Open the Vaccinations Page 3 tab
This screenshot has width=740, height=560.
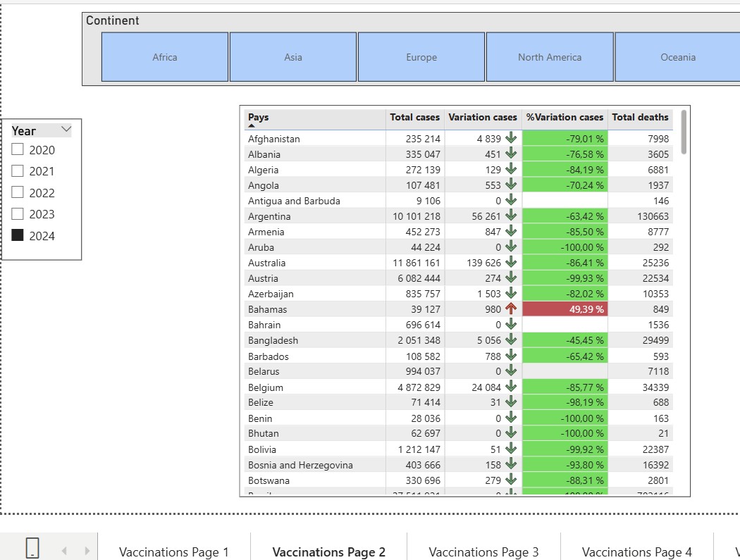[483, 552]
